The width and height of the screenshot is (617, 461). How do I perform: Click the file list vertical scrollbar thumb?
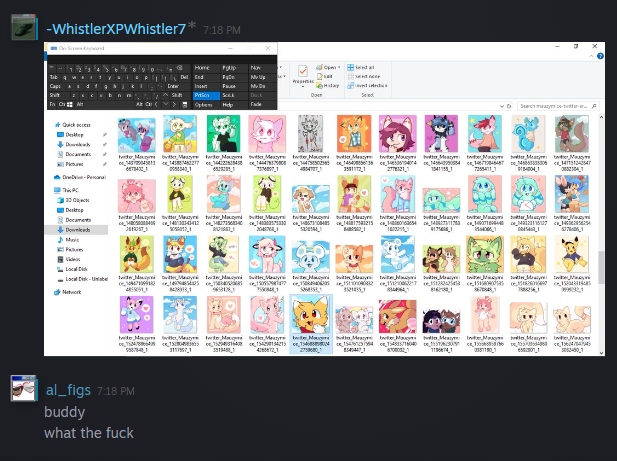pyautogui.click(x=601, y=267)
